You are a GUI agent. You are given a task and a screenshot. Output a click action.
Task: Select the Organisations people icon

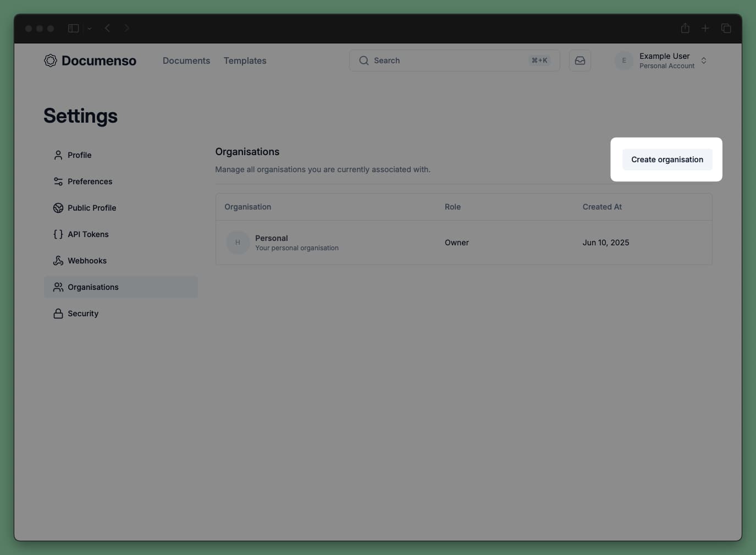tap(58, 287)
